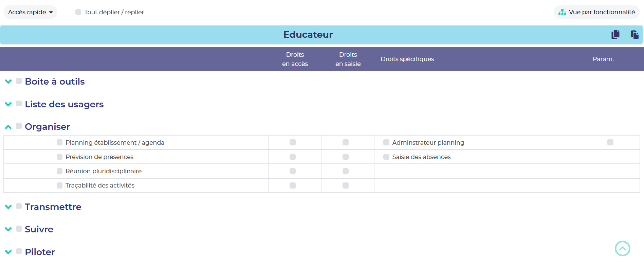Tick the Param. checkbox for Planning établissement
The width and height of the screenshot is (644, 265).
point(610,142)
